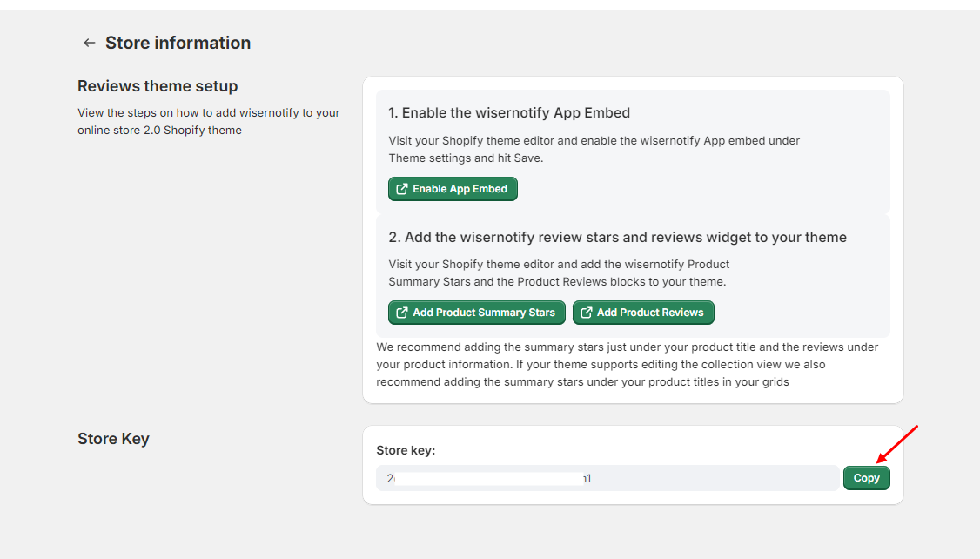Image resolution: width=980 pixels, height=559 pixels.
Task: Click the step 1 Enable the wisernotify App Embed heading
Action: pyautogui.click(x=509, y=112)
